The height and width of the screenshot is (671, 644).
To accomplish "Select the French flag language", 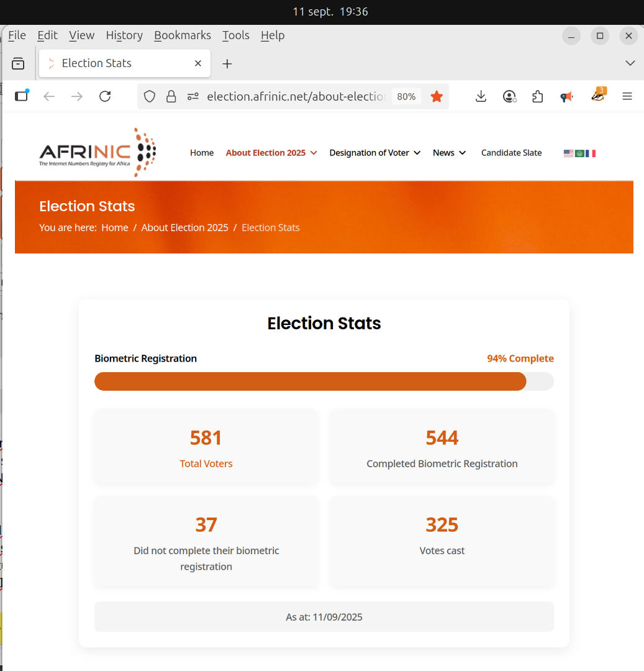I will click(591, 153).
